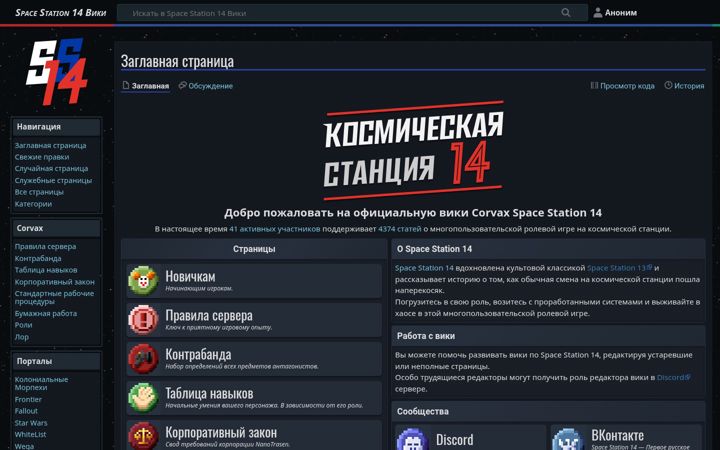The width and height of the screenshot is (720, 450).
Task: Open the Правила сервера page title
Action: [209, 315]
